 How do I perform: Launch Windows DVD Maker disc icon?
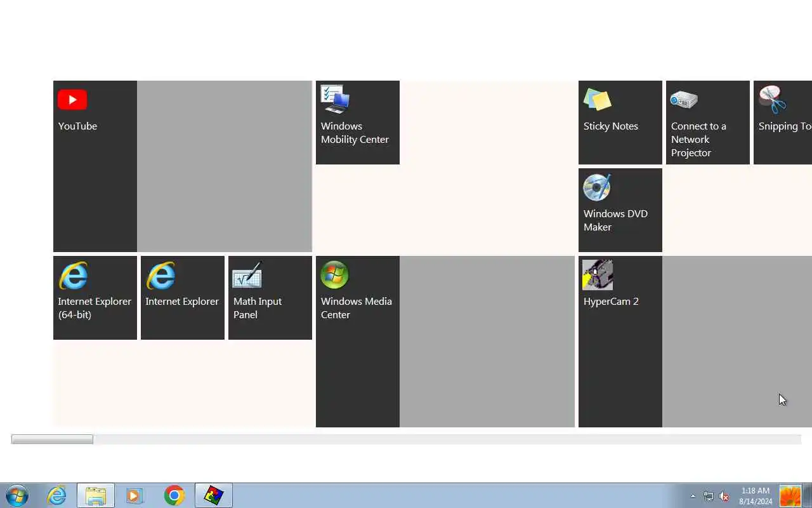pyautogui.click(x=597, y=187)
